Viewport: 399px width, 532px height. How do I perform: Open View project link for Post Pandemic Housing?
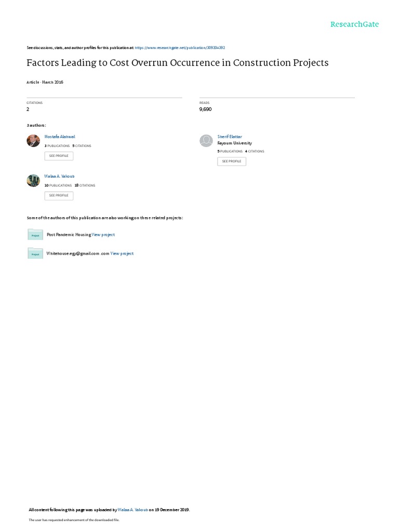pos(103,235)
